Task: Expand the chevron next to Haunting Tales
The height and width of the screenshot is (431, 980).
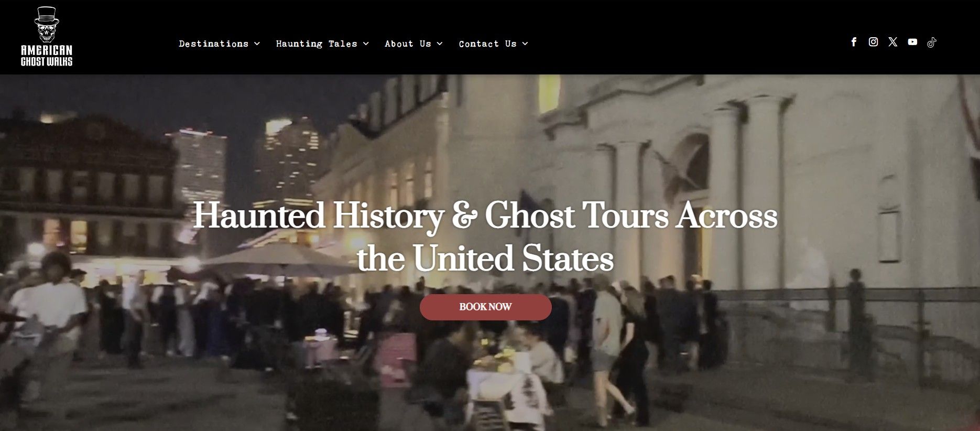Action: [366, 44]
